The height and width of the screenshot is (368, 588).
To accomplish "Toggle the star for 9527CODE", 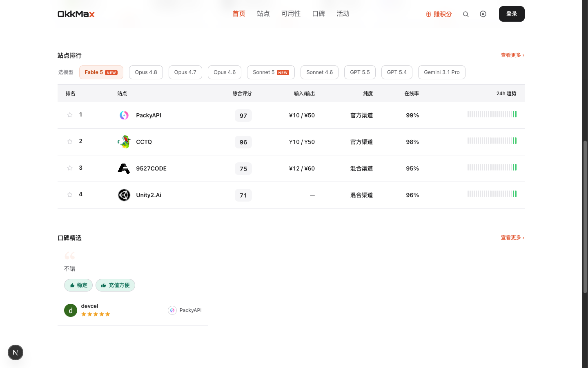I will point(70,168).
